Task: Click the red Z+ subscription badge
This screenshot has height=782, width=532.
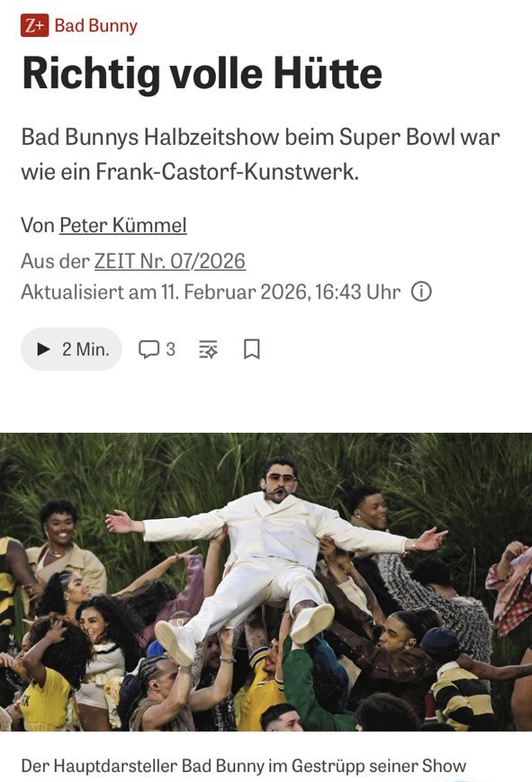Action: click(34, 25)
